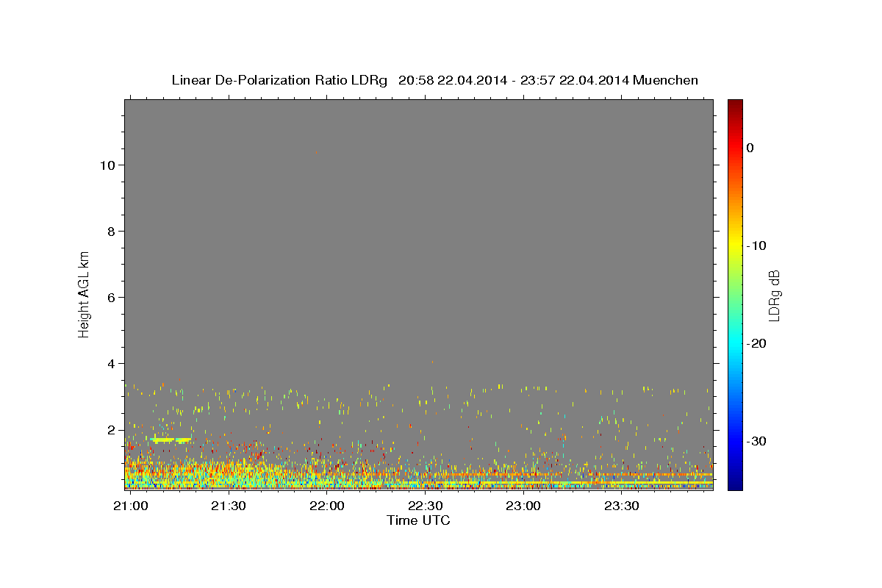Image resolution: width=882 pixels, height=588 pixels.
Task: Click the colorbar value -30
Action: pos(757,441)
